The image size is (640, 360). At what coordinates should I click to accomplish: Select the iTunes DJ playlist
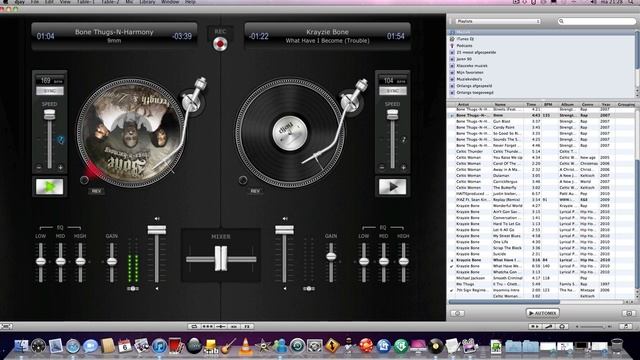[x=465, y=39]
